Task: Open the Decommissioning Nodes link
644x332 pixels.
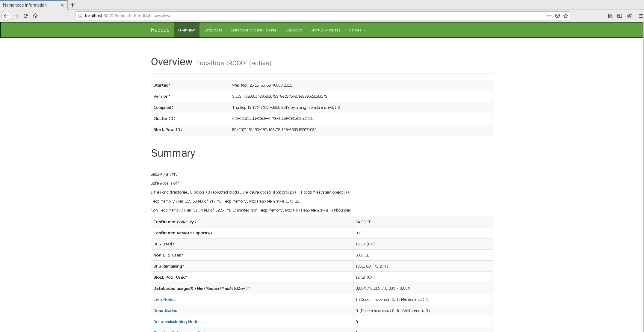Action: tap(177, 322)
